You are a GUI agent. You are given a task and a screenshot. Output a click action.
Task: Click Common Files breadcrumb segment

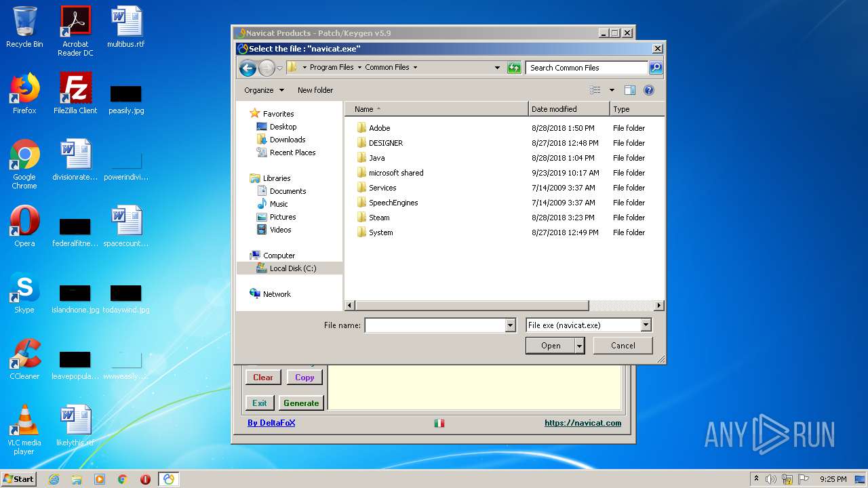(x=387, y=68)
